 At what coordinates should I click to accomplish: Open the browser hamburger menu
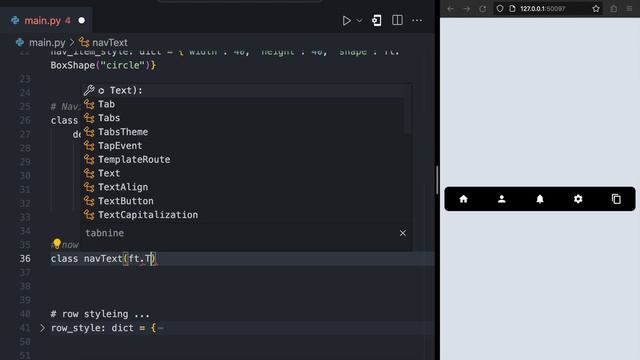[629, 9]
